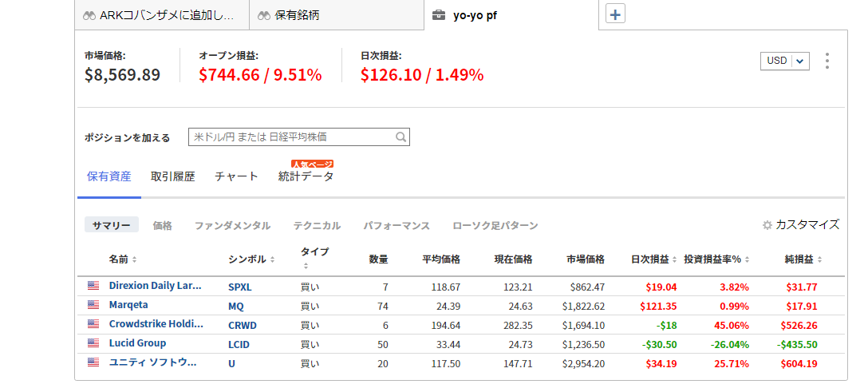Click the daily P/L $126.10 / 1.49%

pyautogui.click(x=422, y=74)
